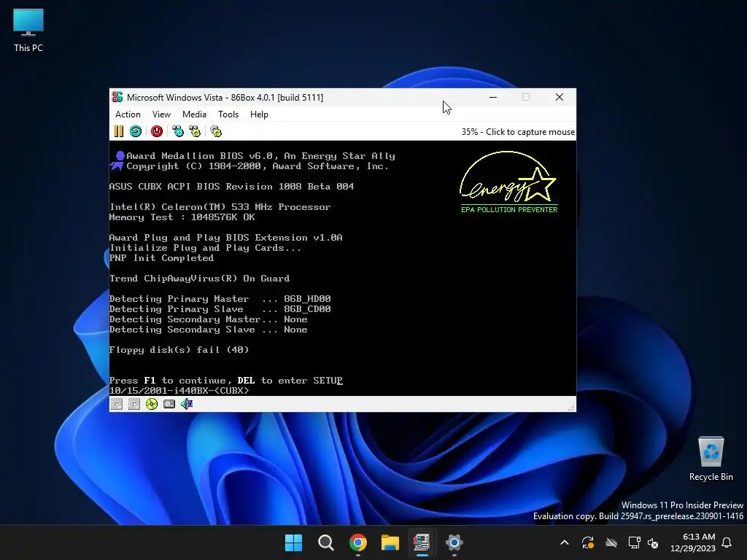Open the Windows Start menu
This screenshot has width=747, height=560.
(x=293, y=542)
